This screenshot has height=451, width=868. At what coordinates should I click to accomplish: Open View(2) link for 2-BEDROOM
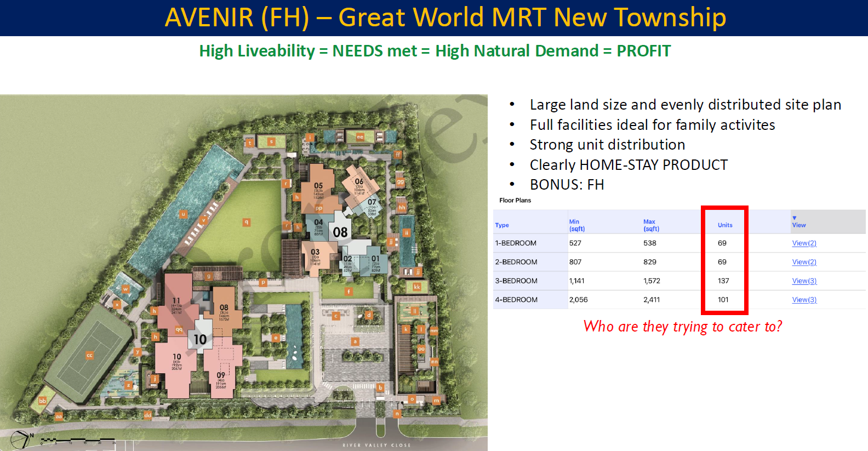[x=804, y=262]
